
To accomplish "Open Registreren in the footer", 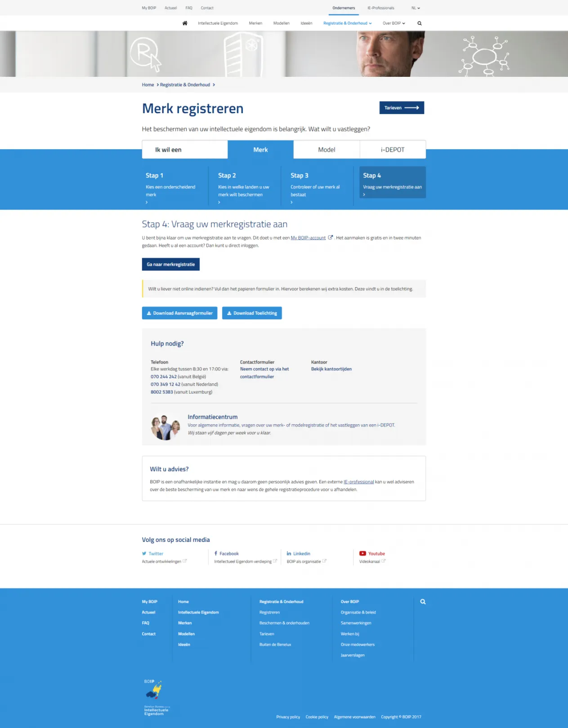I will coord(269,613).
